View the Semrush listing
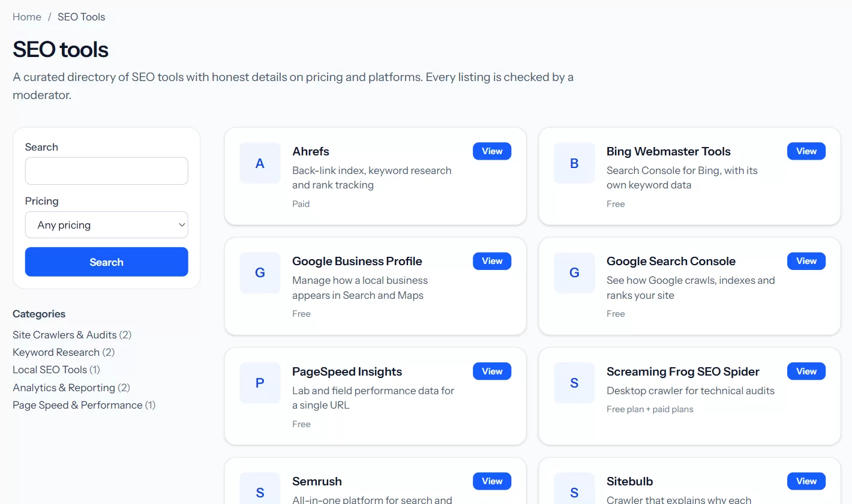 [492, 481]
